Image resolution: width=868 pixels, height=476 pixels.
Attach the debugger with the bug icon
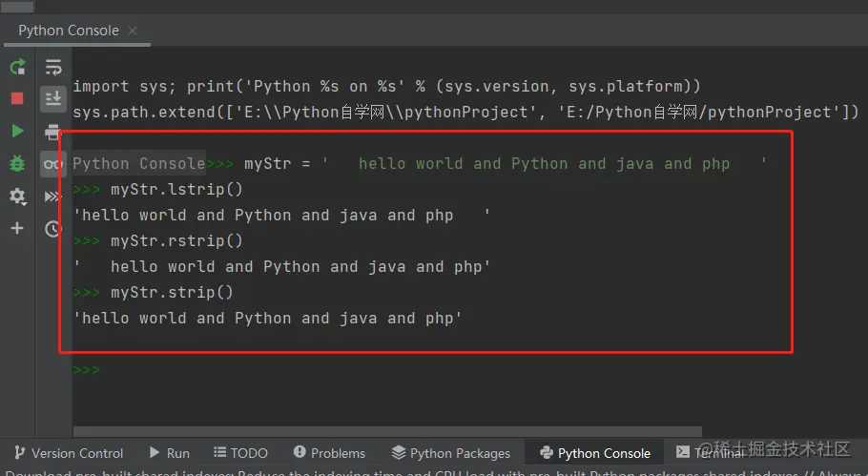17,163
